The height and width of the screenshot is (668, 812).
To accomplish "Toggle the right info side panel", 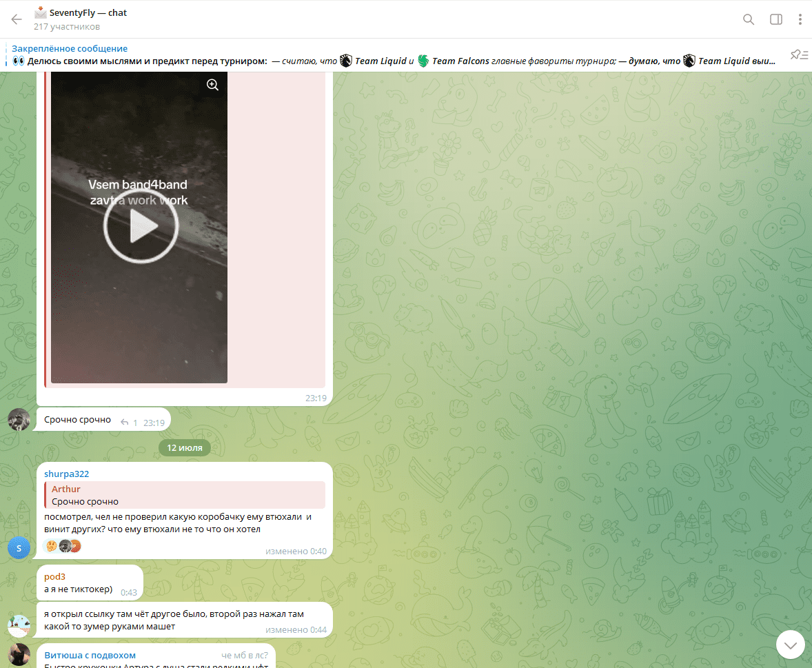I will (x=775, y=19).
